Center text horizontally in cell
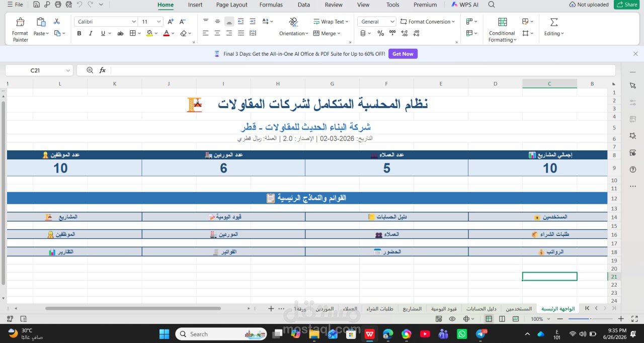Viewport: 644px width, 343px height. pyautogui.click(x=217, y=33)
